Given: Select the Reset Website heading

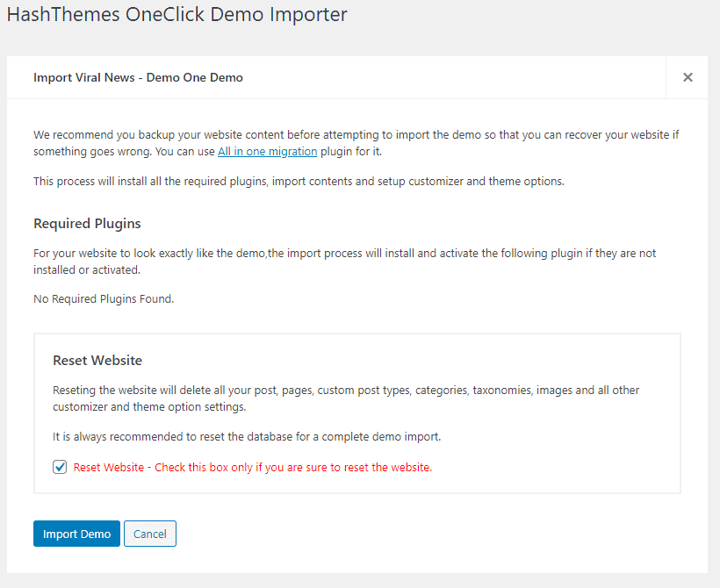Looking at the screenshot, I should click(x=97, y=361).
